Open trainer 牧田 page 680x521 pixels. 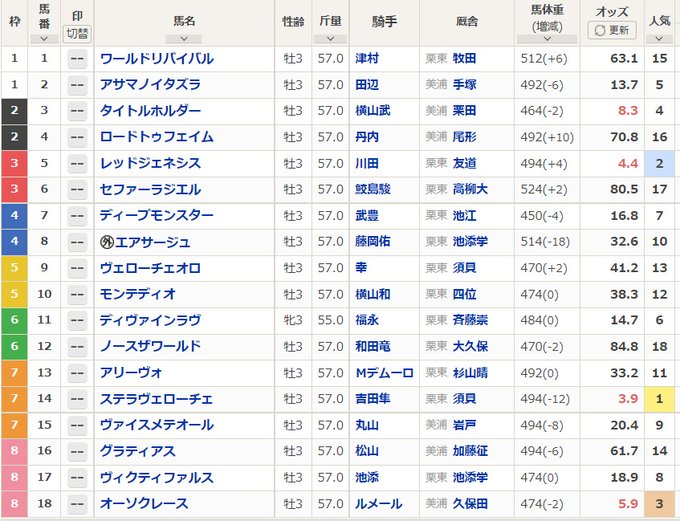464,58
